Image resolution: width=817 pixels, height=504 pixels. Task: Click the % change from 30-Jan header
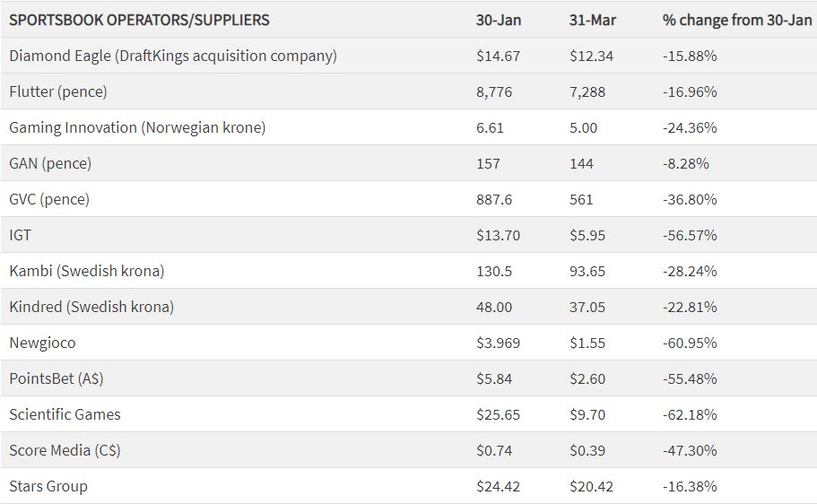pyautogui.click(x=737, y=20)
